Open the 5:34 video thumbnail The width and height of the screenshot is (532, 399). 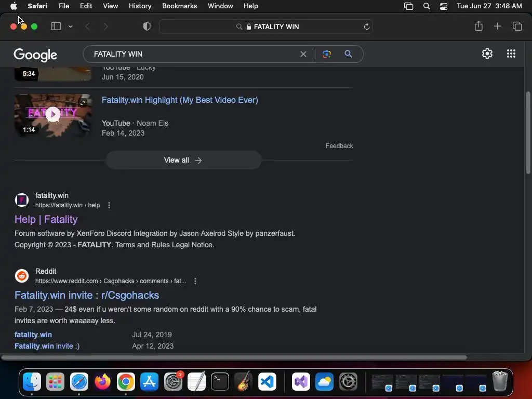[x=53, y=74]
